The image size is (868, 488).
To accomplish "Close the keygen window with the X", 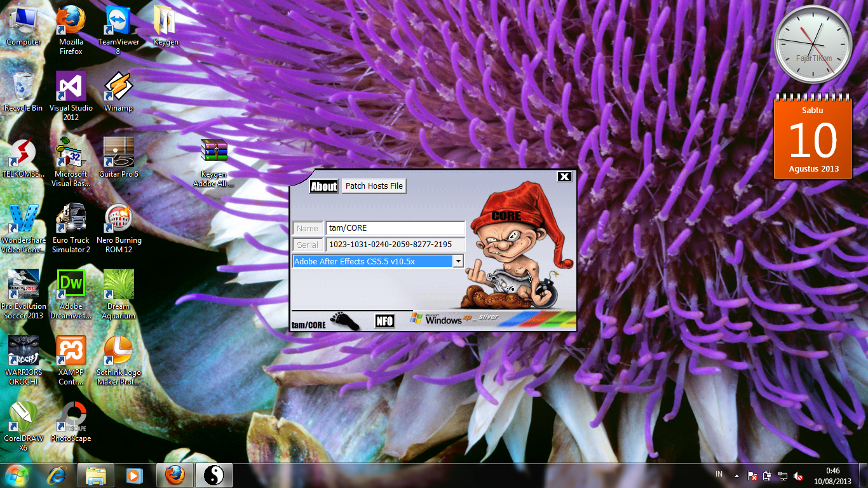I will [x=564, y=177].
